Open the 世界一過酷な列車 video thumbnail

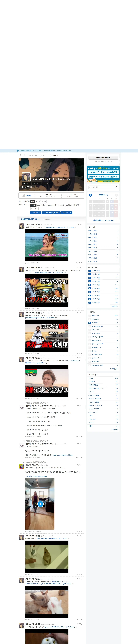47,336
